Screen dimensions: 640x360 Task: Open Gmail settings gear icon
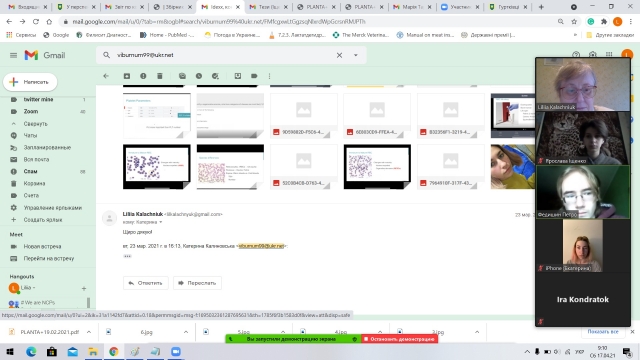pos(593,55)
